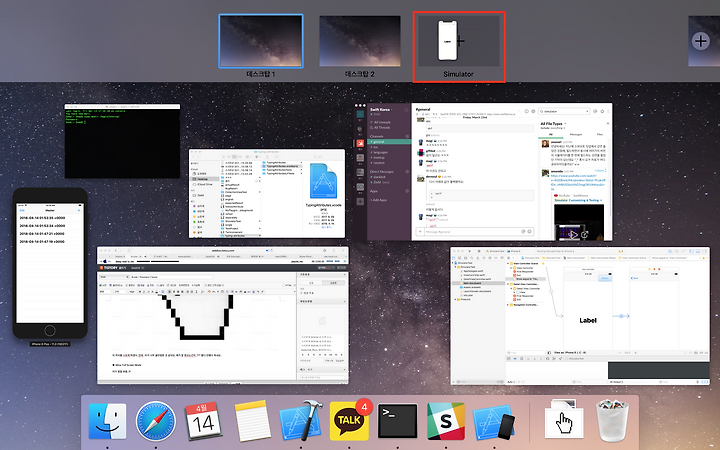Click the plus attach button in Slack
This screenshot has width=720, height=450.
pyautogui.click(x=420, y=232)
